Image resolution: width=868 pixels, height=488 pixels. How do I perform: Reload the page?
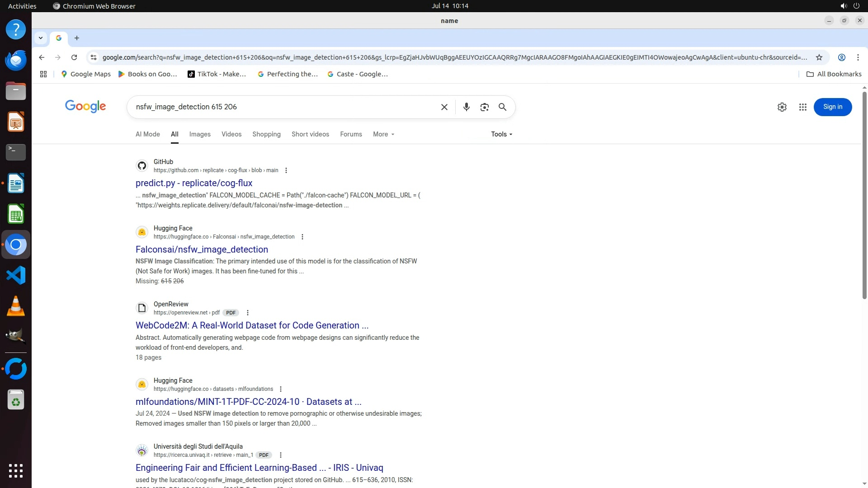click(74, 57)
